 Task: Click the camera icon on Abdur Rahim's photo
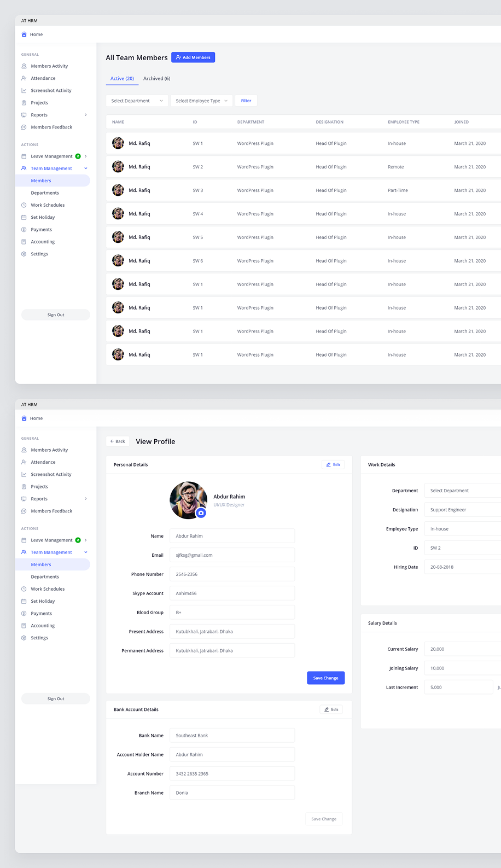coord(201,513)
